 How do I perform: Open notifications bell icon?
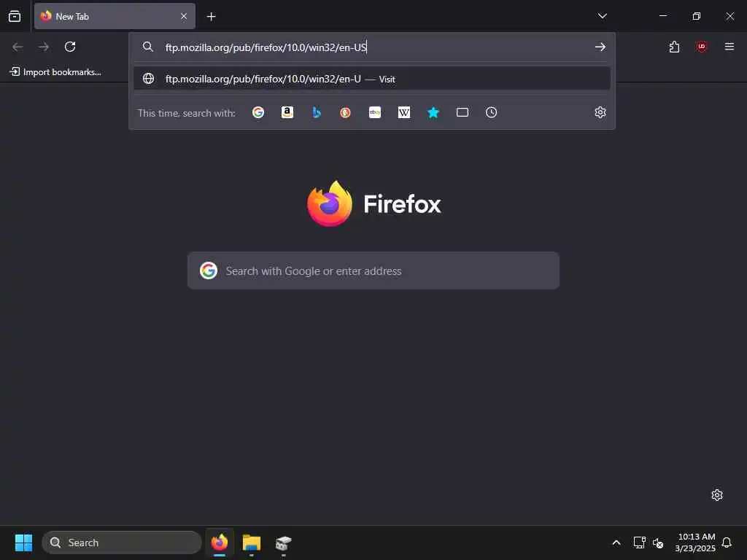[727, 542]
